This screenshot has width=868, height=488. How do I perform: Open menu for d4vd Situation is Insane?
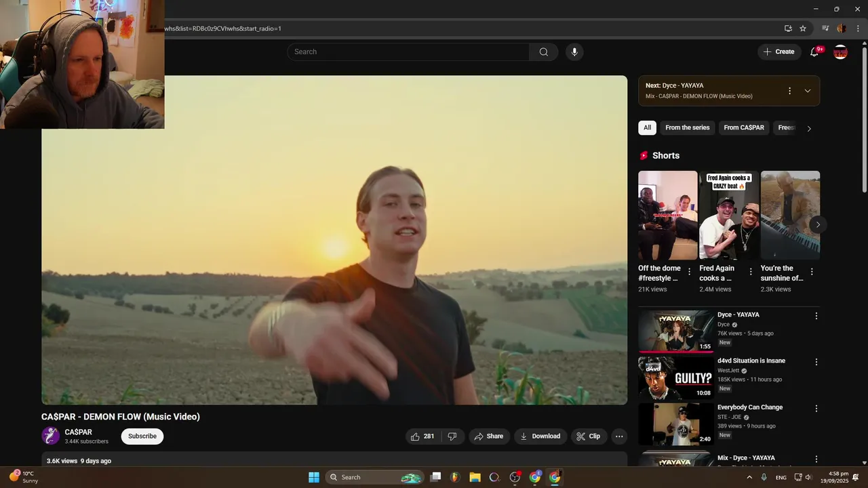(816, 362)
